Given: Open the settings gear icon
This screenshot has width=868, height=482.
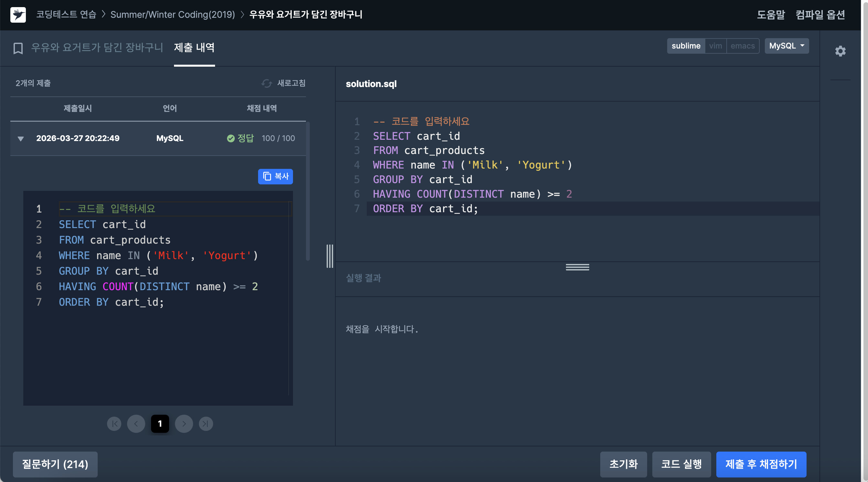Looking at the screenshot, I should click(x=840, y=51).
